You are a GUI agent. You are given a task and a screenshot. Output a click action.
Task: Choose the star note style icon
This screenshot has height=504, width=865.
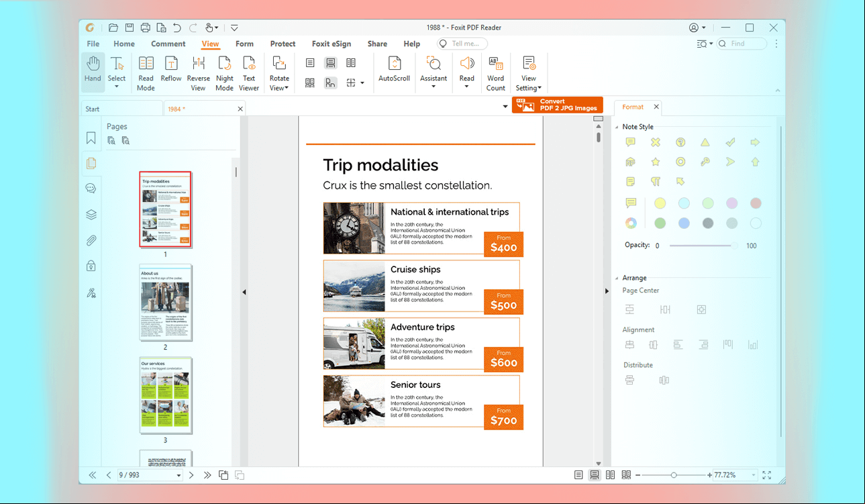point(656,162)
